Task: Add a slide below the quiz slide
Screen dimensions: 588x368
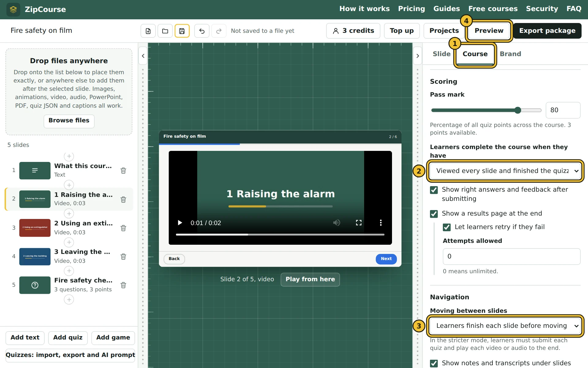Action: tap(69, 300)
